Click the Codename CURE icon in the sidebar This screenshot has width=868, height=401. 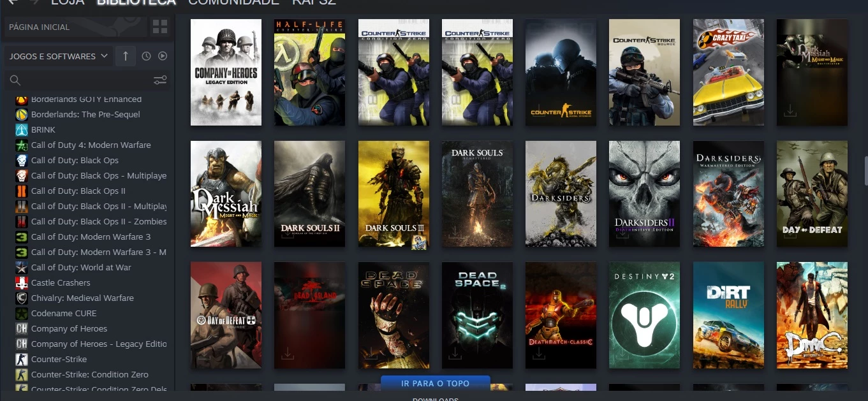click(22, 314)
